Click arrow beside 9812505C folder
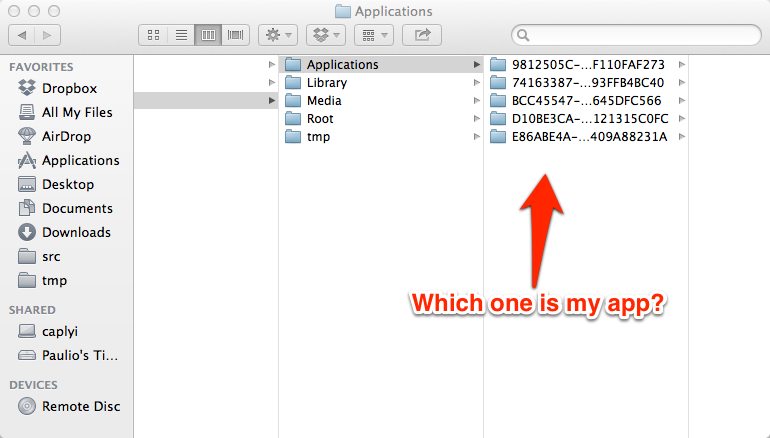This screenshot has height=438, width=770. point(682,64)
